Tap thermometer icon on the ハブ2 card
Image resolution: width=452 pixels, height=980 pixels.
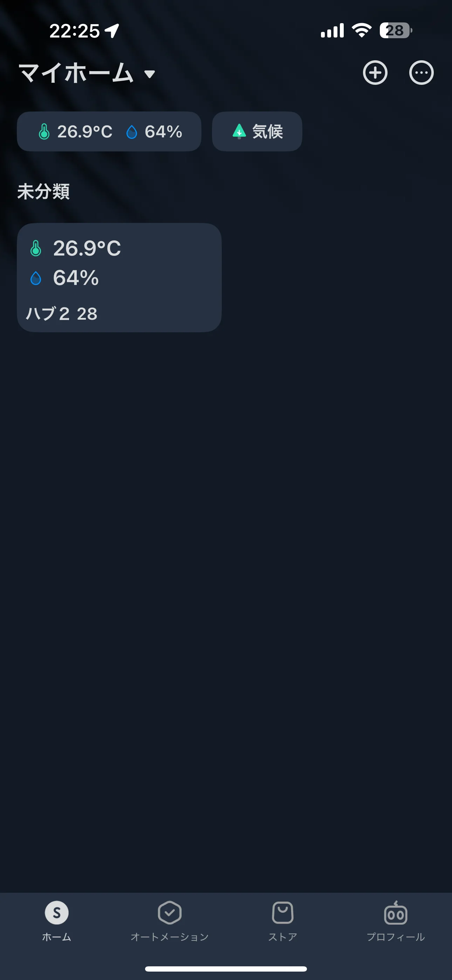[36, 249]
